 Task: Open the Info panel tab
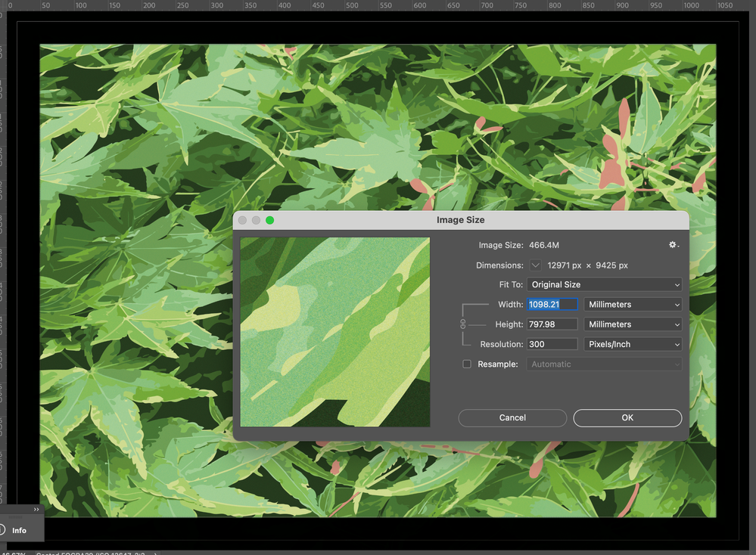19,530
